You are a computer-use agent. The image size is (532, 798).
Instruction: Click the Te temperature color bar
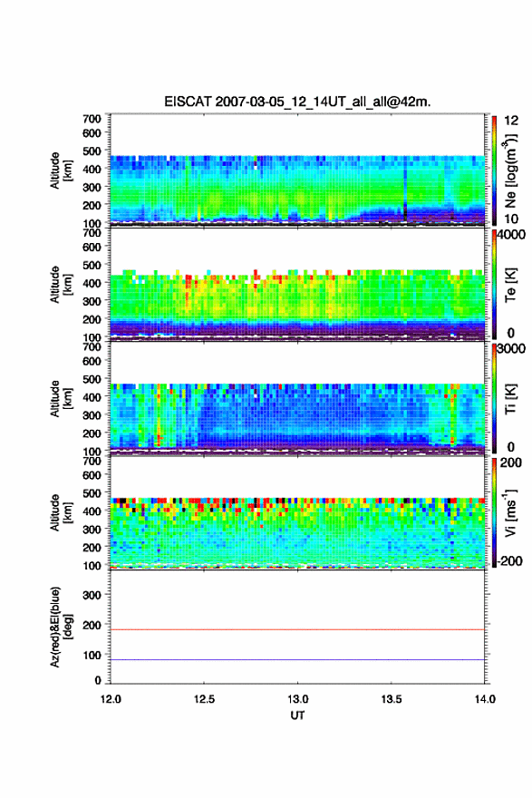click(494, 285)
